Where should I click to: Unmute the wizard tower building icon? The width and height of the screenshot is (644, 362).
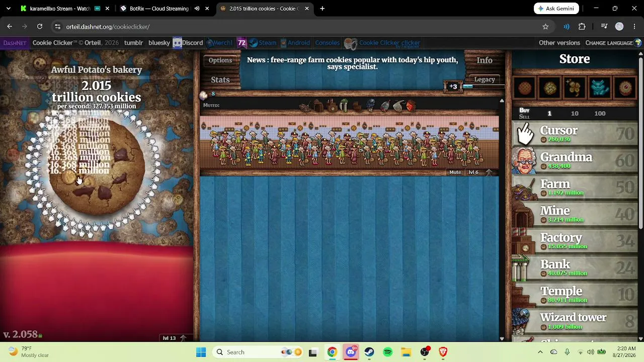tap(370, 106)
